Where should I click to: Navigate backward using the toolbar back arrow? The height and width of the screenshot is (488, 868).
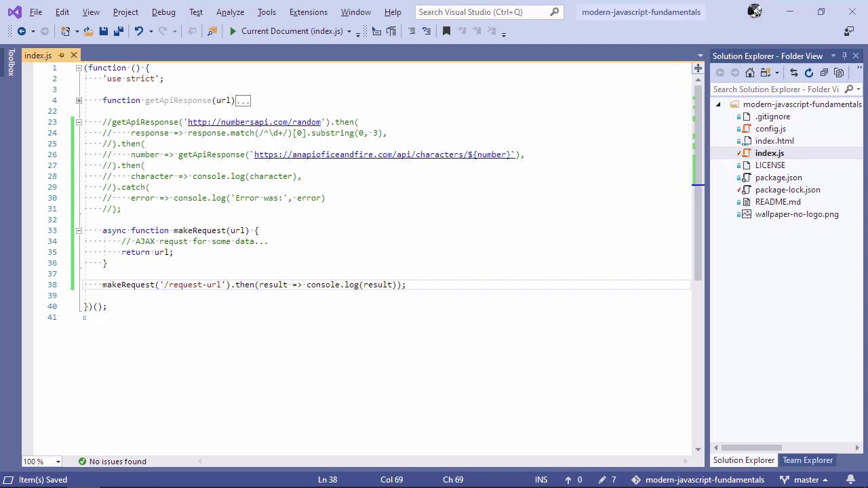pos(22,31)
